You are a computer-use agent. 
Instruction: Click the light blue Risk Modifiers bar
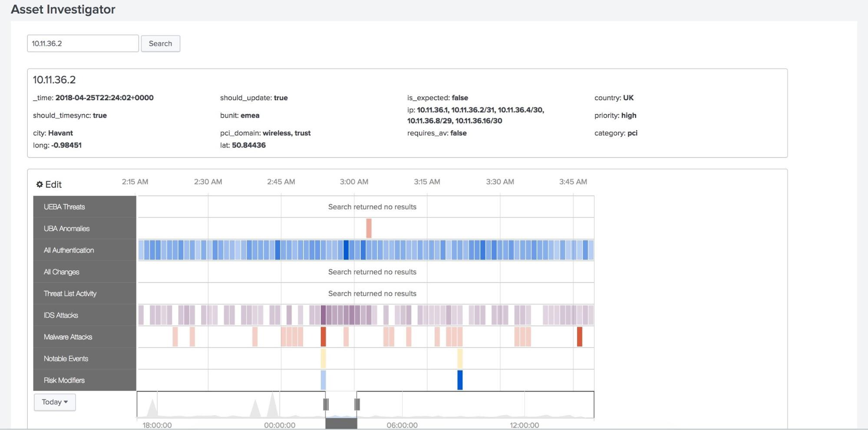coord(323,380)
